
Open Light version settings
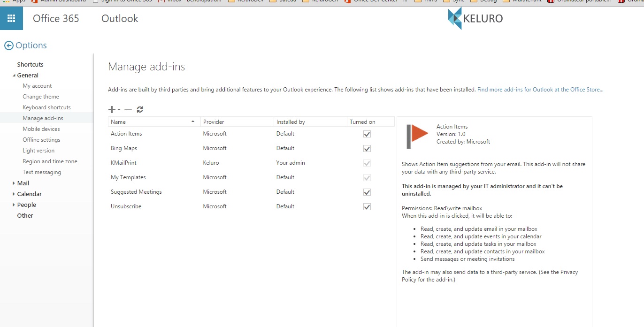pyautogui.click(x=38, y=151)
